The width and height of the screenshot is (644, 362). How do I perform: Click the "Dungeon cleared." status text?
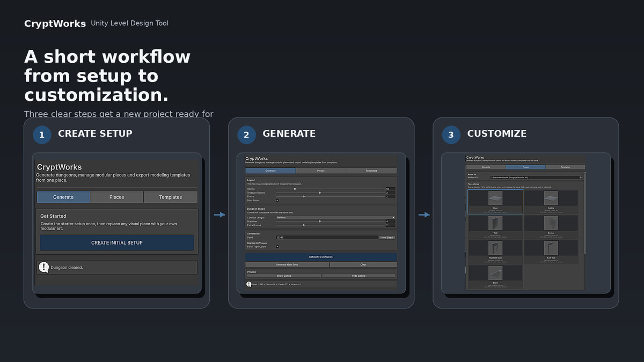click(x=67, y=267)
